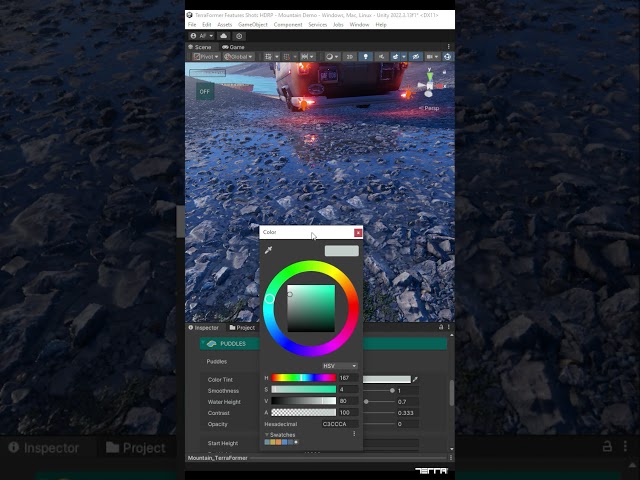The image size is (640, 480).
Task: Open the Pivot handle position dropdown
Action: (x=207, y=57)
